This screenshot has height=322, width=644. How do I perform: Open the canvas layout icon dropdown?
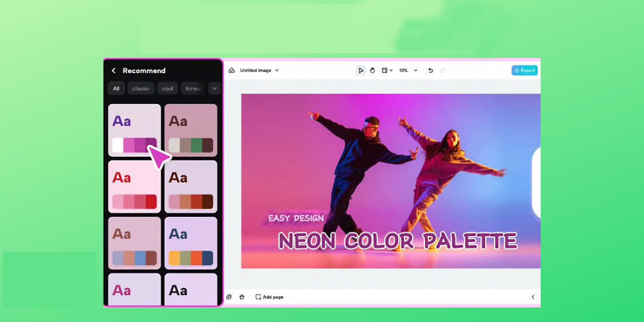[x=387, y=70]
